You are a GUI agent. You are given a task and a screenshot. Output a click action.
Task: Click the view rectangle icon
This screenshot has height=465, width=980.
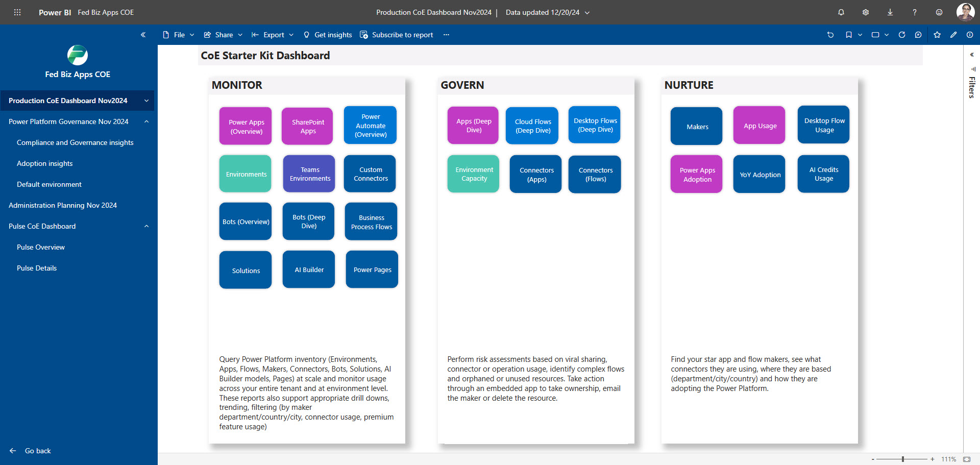pyautogui.click(x=875, y=35)
